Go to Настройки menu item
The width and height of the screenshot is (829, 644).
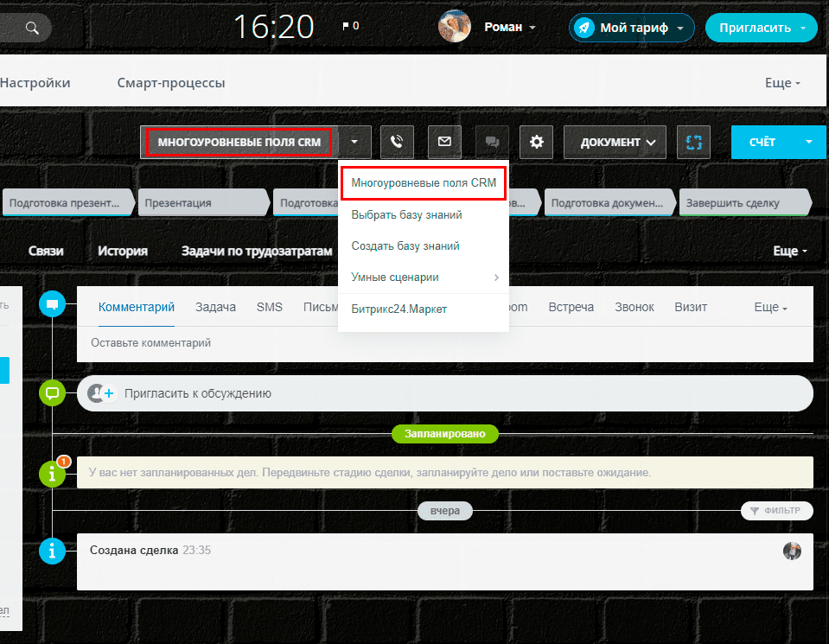pyautogui.click(x=35, y=82)
